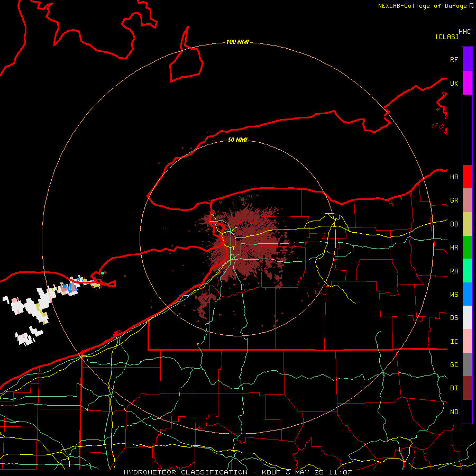Click the DS legend label
The width and height of the screenshot is (476, 476).
point(454,318)
